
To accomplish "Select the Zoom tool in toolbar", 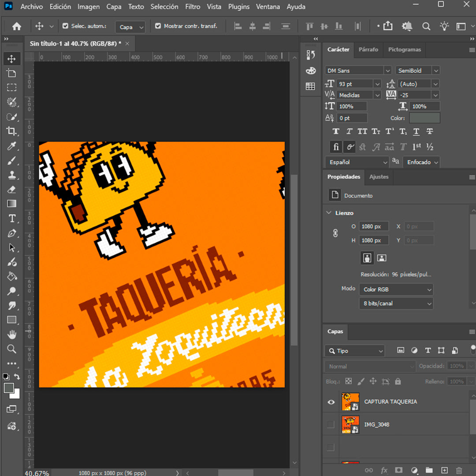I will pos(11,349).
